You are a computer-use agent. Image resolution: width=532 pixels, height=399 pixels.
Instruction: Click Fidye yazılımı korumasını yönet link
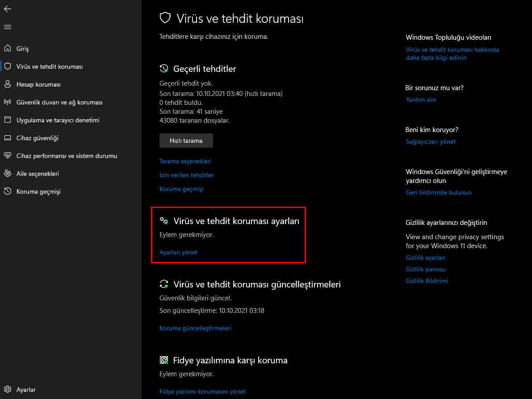tap(202, 391)
